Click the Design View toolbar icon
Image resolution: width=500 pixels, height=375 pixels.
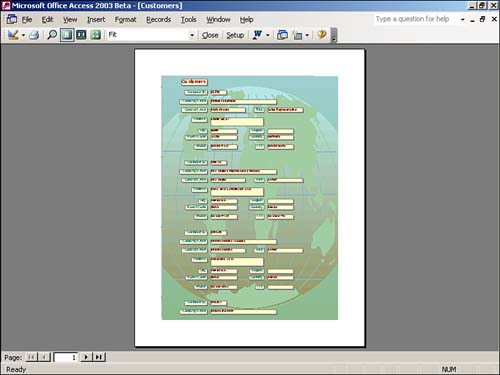tap(13, 35)
